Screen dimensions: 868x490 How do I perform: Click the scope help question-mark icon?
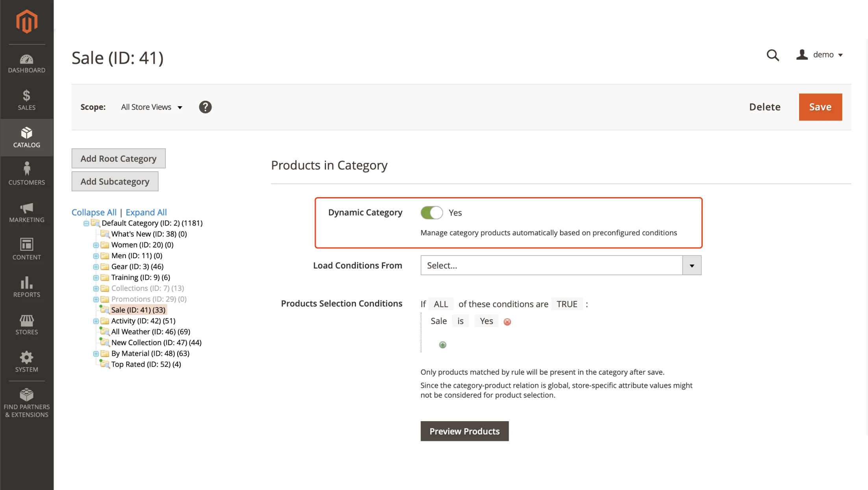tap(205, 107)
